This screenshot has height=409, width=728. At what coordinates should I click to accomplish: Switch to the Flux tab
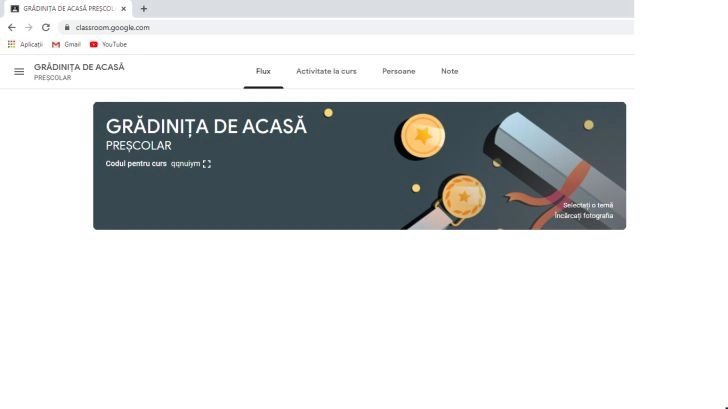[263, 71]
